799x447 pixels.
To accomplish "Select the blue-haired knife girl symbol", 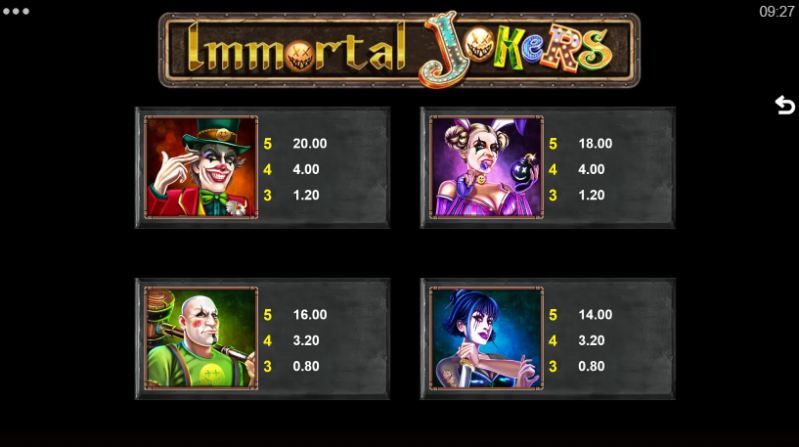I will 487,338.
